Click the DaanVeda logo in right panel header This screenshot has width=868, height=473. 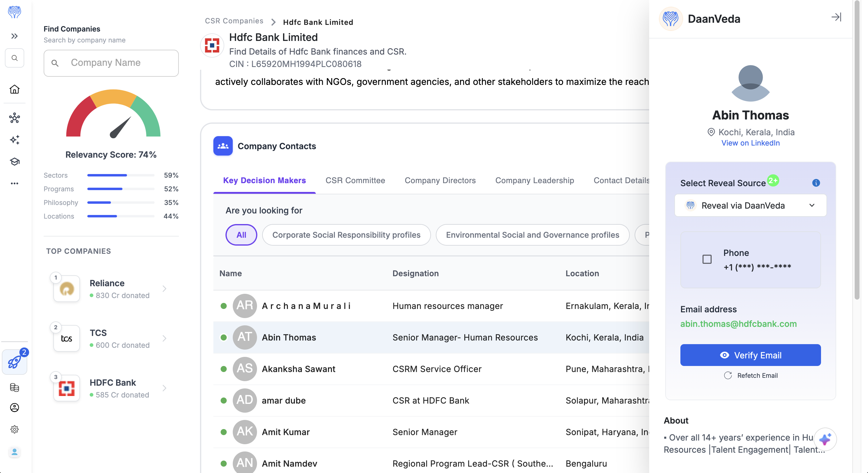point(670,19)
